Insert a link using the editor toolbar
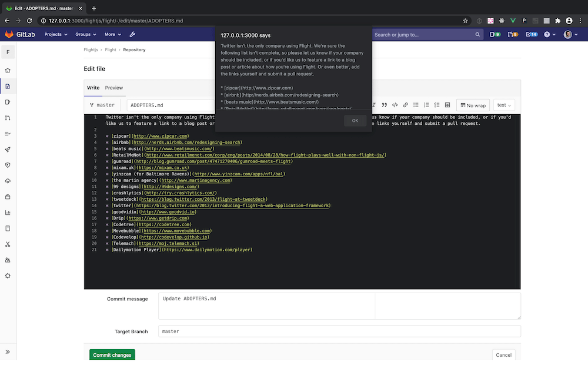588x368 pixels. click(x=405, y=105)
